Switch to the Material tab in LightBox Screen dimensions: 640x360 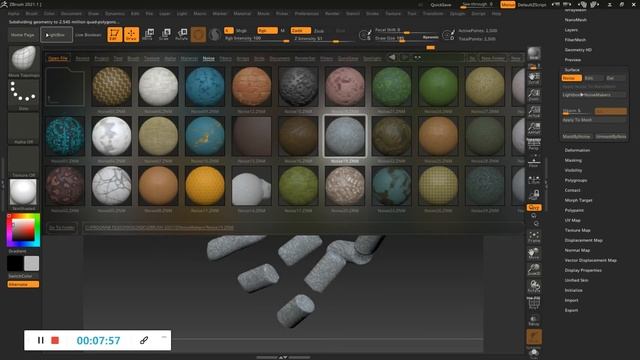189,58
